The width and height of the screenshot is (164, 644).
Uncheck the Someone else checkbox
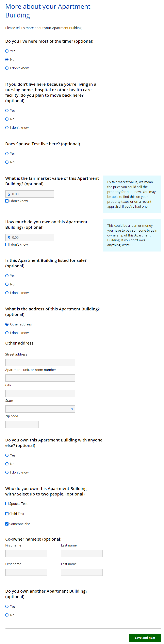point(7,524)
